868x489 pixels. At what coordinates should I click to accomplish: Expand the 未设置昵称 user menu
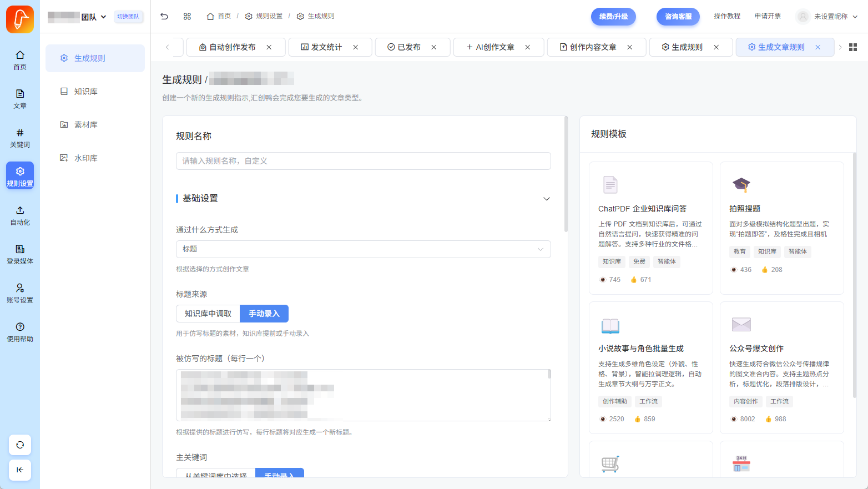(x=827, y=17)
